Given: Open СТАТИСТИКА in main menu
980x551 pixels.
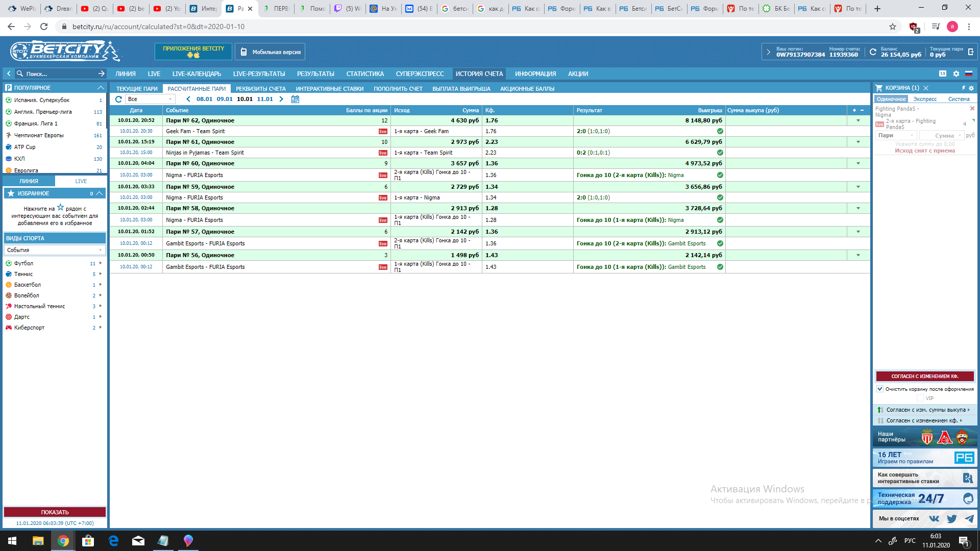Looking at the screenshot, I should [365, 73].
